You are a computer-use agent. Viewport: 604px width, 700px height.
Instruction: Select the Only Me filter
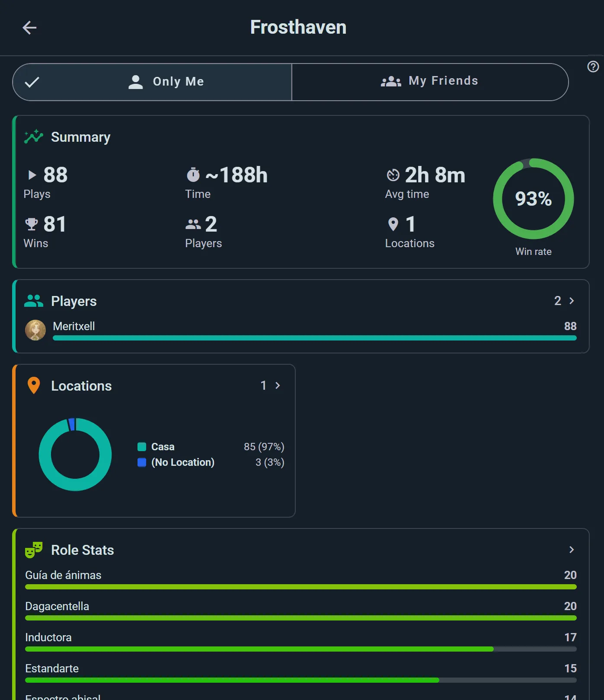[x=152, y=82]
